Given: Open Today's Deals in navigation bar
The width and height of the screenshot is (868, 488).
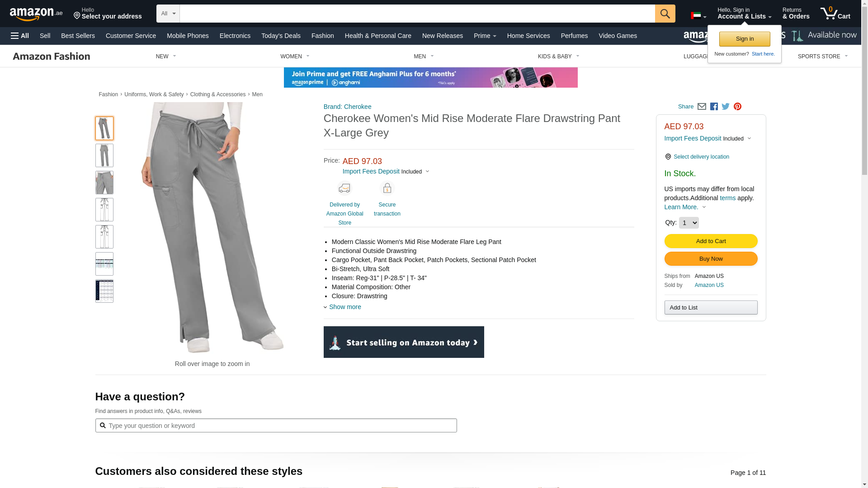Looking at the screenshot, I should (x=281, y=36).
